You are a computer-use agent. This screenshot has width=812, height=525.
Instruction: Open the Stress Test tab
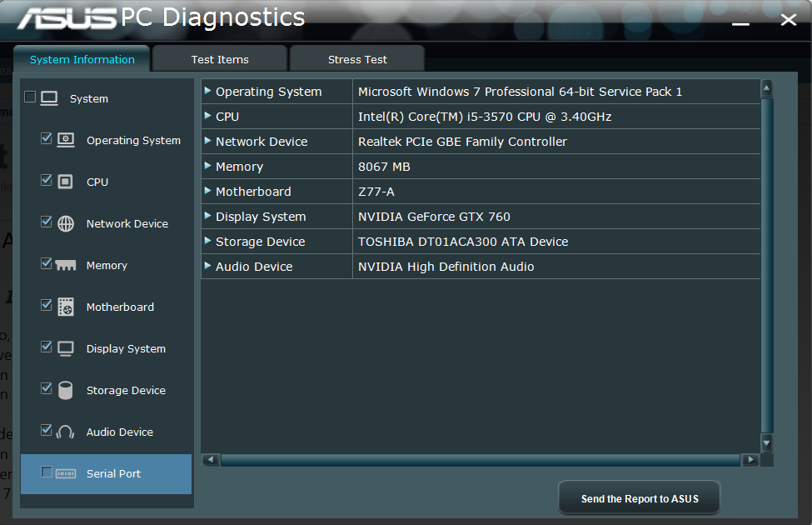[x=357, y=59]
